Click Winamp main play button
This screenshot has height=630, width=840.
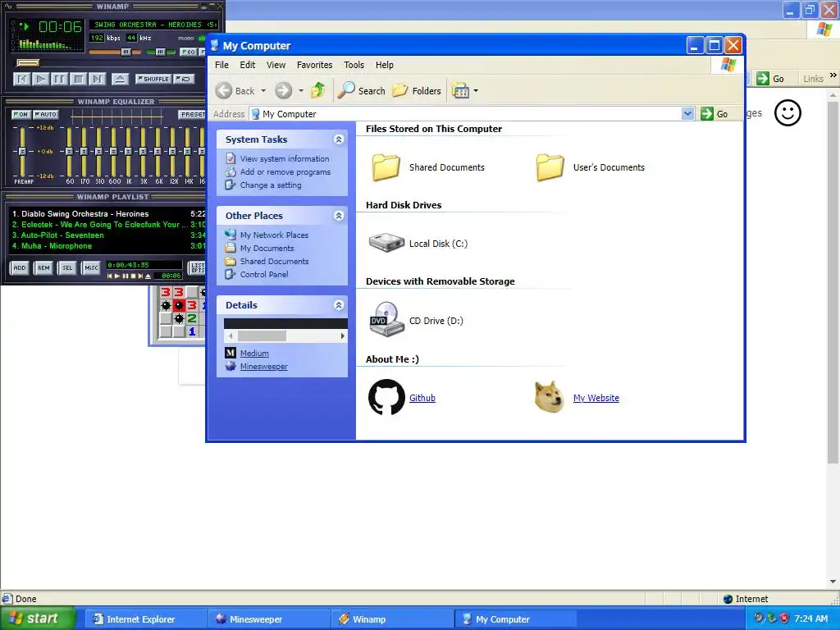pyautogui.click(x=40, y=80)
